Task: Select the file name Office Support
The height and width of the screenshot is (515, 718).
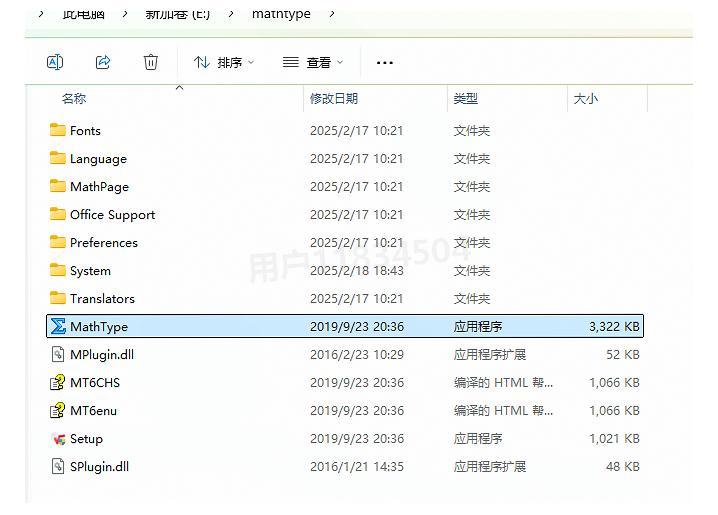Action: click(x=113, y=215)
